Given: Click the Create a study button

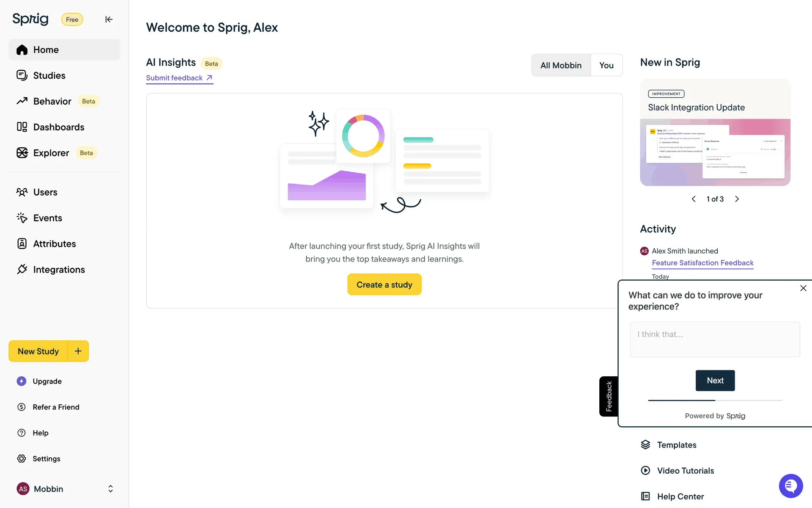Looking at the screenshot, I should [x=384, y=284].
